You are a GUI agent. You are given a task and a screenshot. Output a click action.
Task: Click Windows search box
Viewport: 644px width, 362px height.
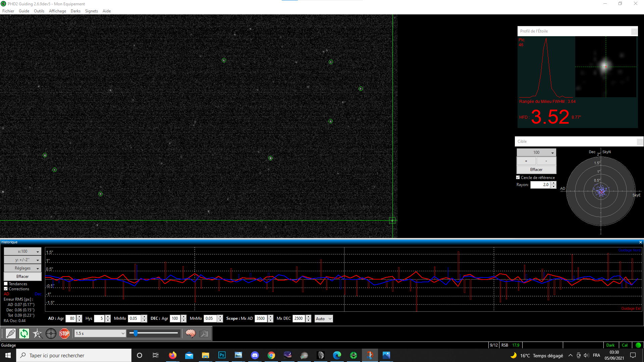coord(74,355)
